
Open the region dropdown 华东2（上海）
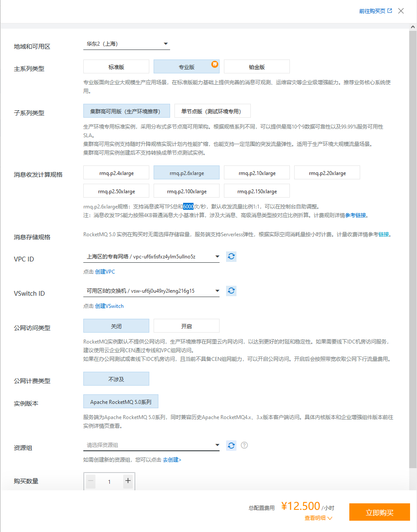(x=126, y=44)
